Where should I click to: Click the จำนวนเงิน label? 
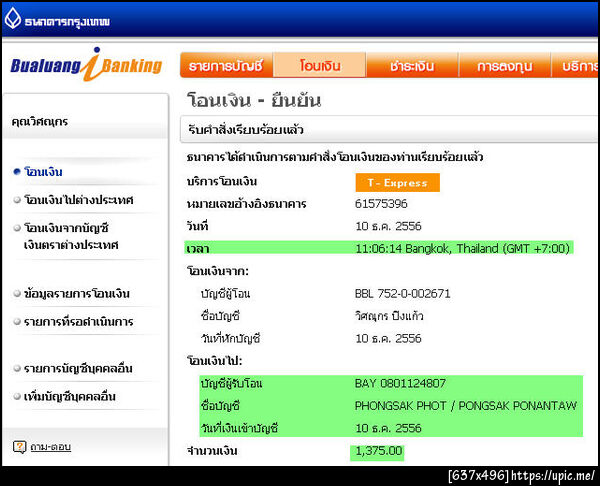pos(212,451)
